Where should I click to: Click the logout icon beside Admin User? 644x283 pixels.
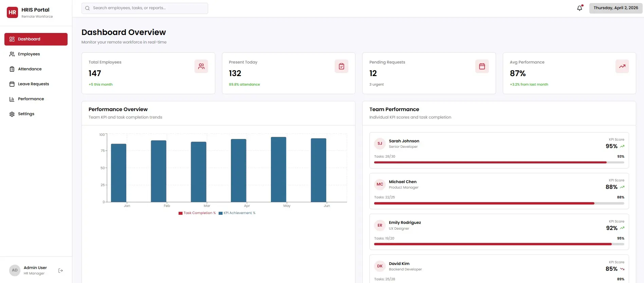(60, 270)
